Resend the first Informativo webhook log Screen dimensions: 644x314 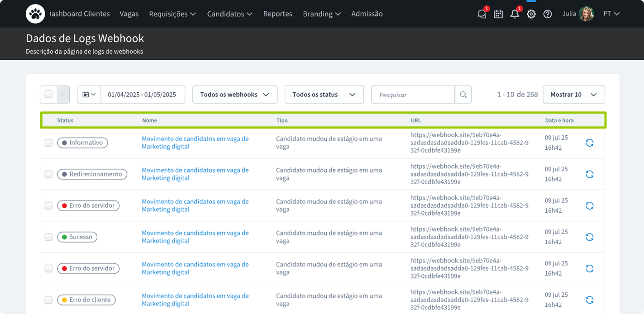[589, 143]
